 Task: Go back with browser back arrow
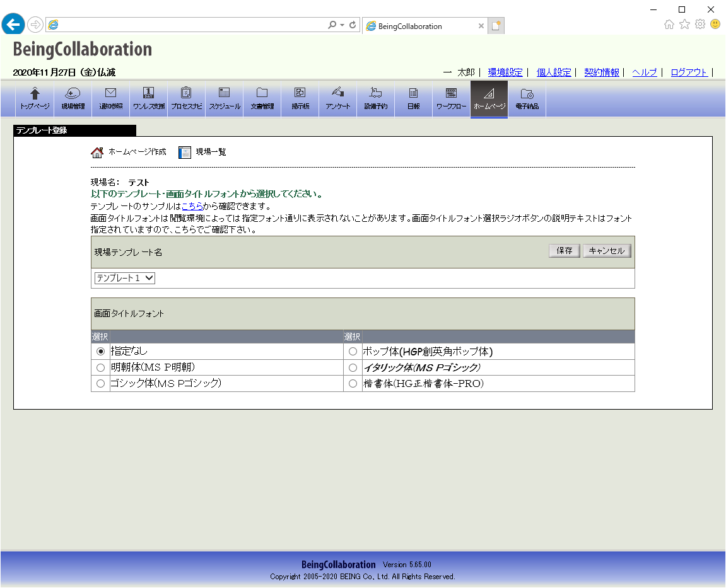point(13,24)
